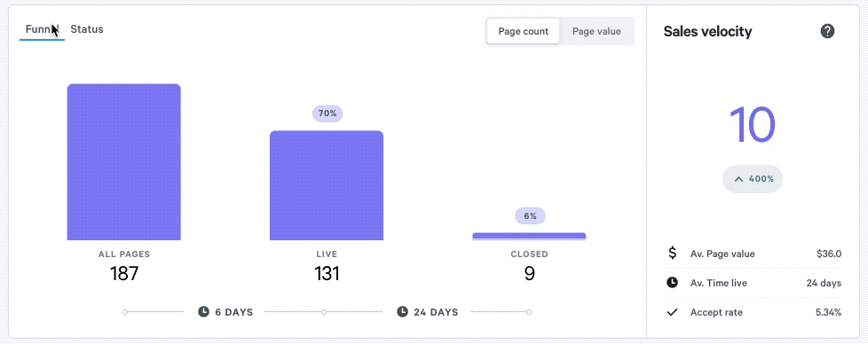Viewport: 868px width, 344px height.
Task: Click the 70% conversion badge
Action: 327,113
